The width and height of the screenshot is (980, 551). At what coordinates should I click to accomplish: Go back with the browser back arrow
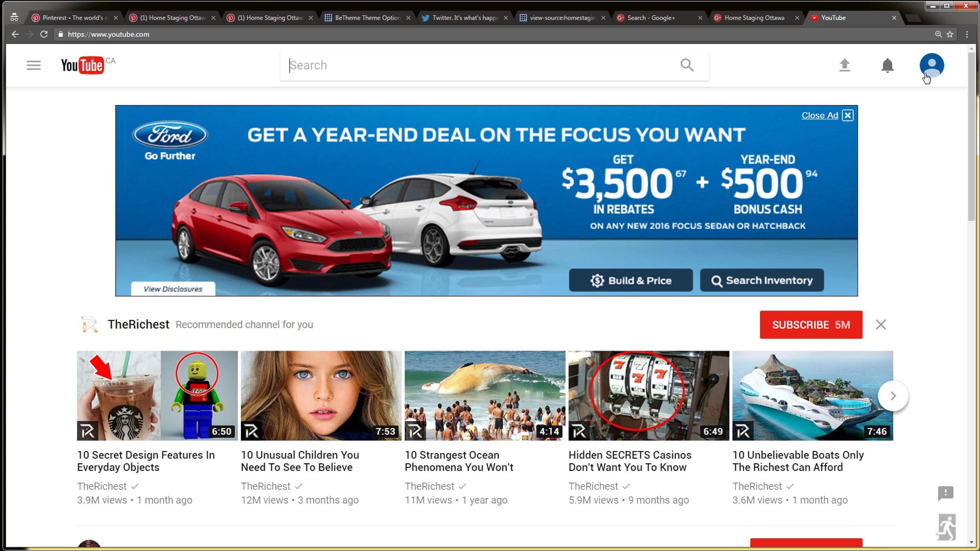click(x=15, y=34)
